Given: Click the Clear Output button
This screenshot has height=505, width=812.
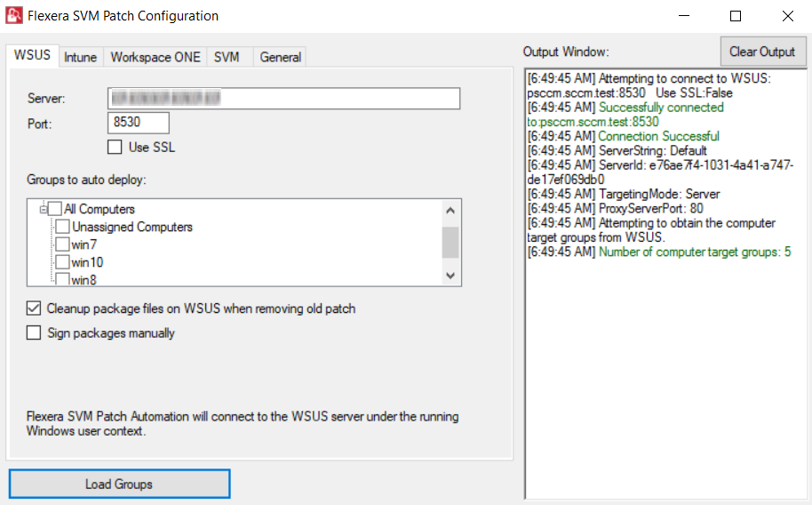Looking at the screenshot, I should point(762,52).
